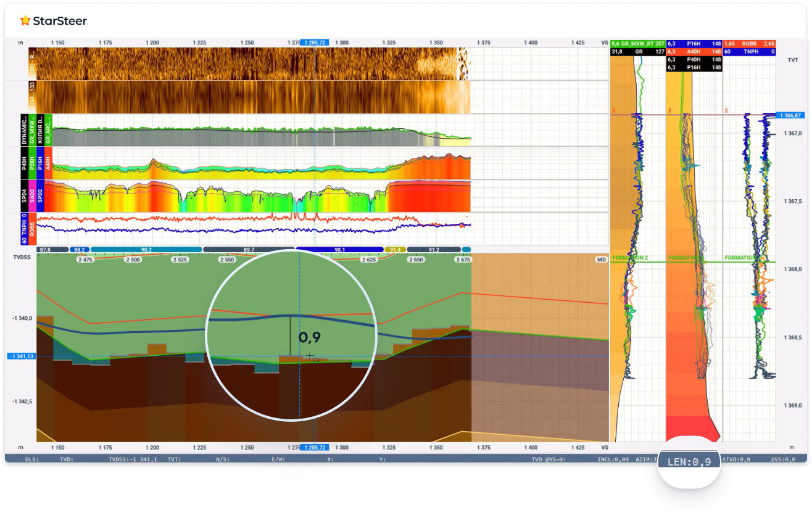Open the orange A40H scale header
This screenshot has height=518, width=812.
point(694,52)
